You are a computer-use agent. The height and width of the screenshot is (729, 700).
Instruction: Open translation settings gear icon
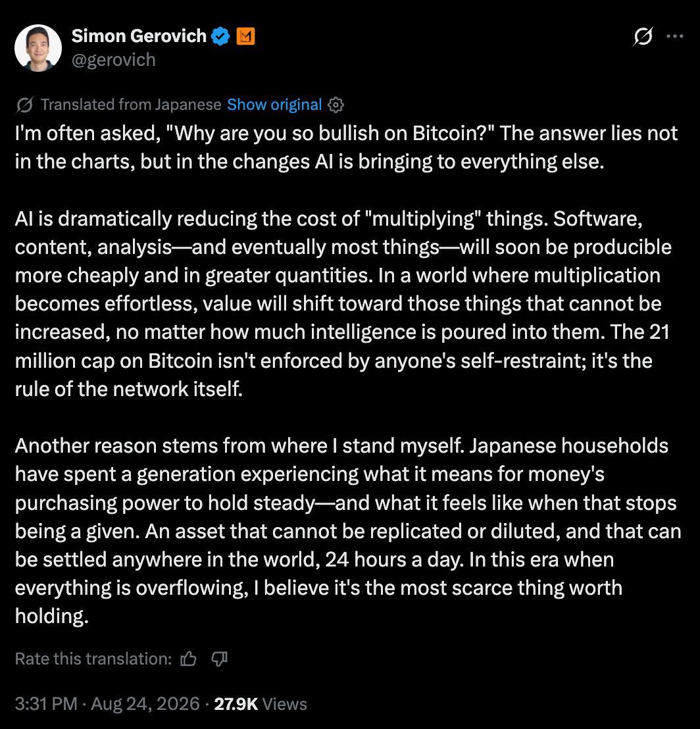(336, 105)
